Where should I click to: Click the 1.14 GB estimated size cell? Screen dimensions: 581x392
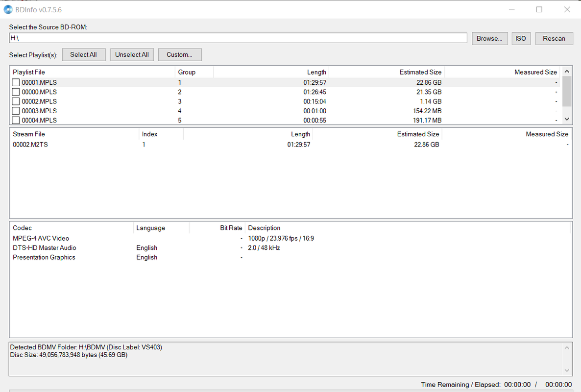pyautogui.click(x=431, y=101)
